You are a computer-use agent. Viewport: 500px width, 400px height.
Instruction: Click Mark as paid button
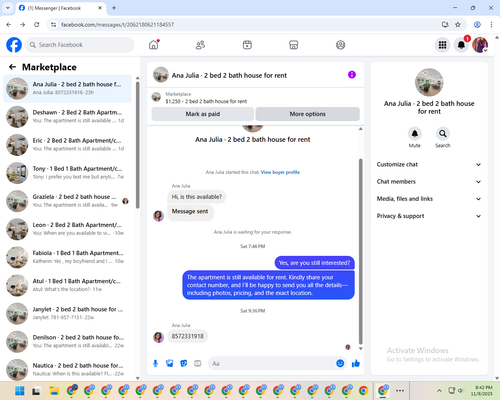pyautogui.click(x=202, y=114)
